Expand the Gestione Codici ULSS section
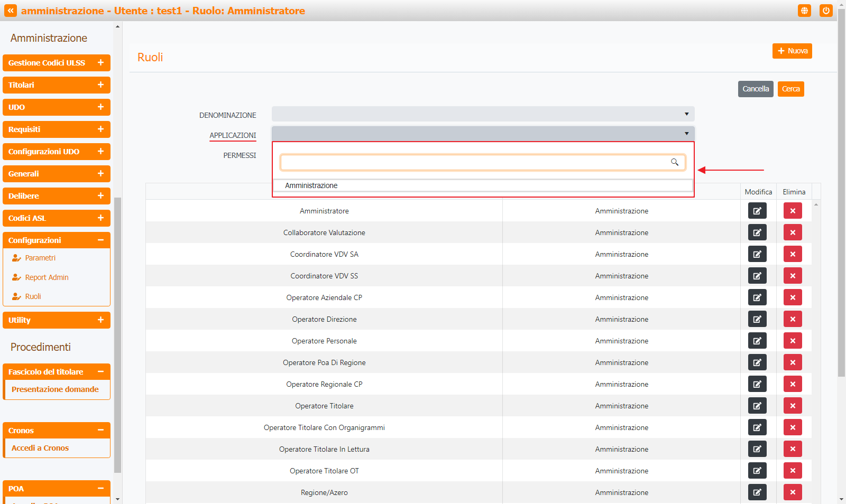The width and height of the screenshot is (846, 504). pos(100,63)
